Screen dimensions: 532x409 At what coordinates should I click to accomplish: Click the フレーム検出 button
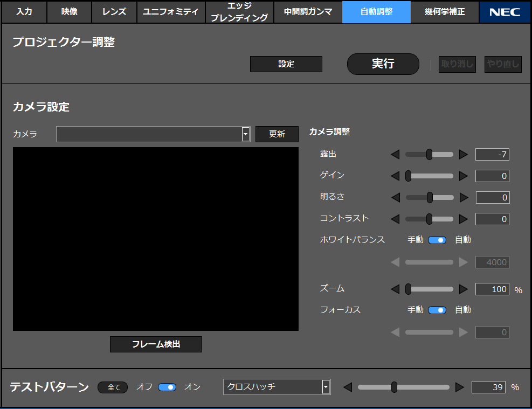156,344
